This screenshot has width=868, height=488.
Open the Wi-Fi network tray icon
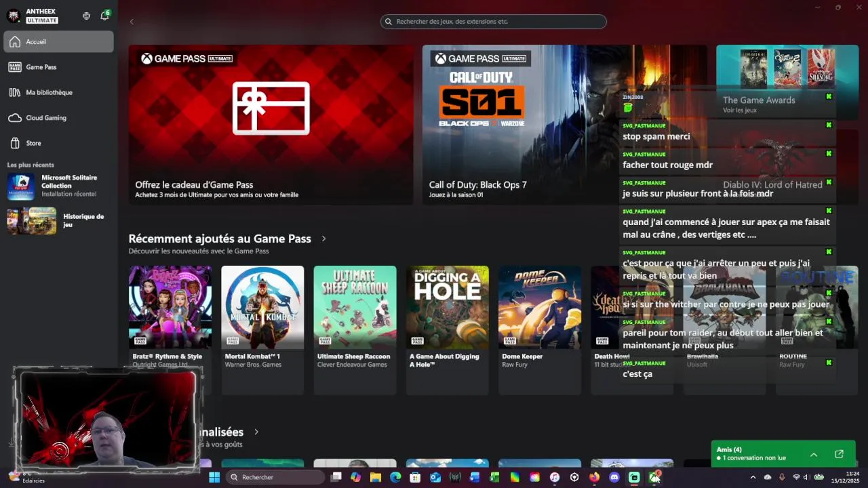tap(796, 477)
